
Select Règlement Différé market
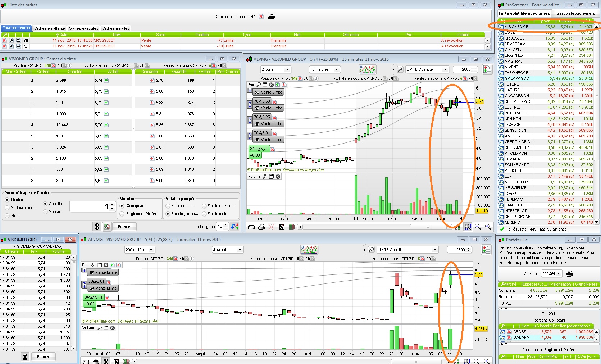[139, 214]
